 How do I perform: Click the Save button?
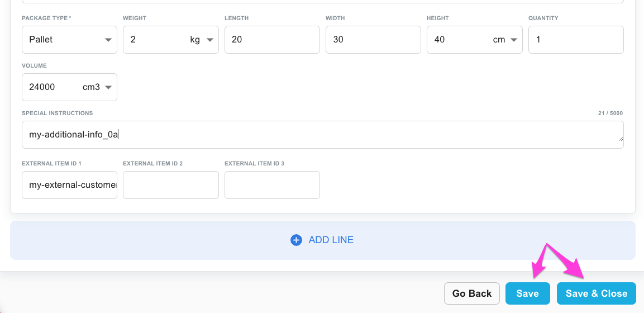click(x=527, y=293)
